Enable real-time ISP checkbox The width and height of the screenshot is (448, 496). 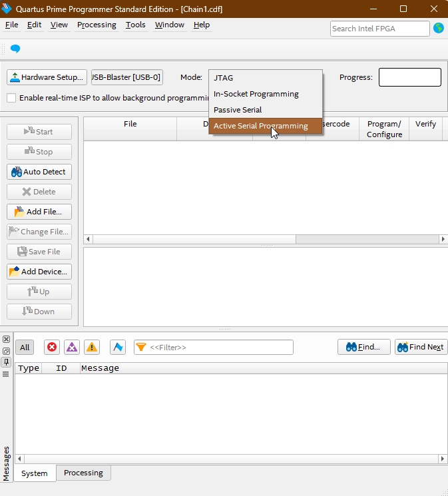pyautogui.click(x=11, y=98)
